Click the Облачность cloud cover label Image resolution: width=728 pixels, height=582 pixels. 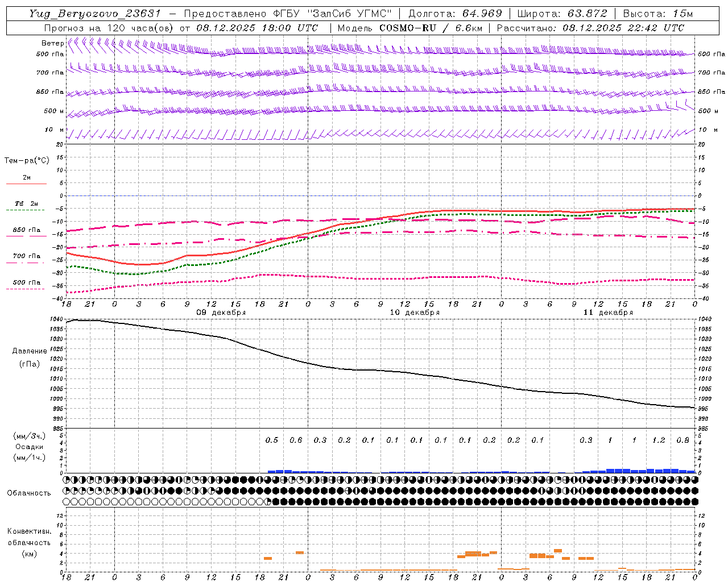pyautogui.click(x=29, y=493)
